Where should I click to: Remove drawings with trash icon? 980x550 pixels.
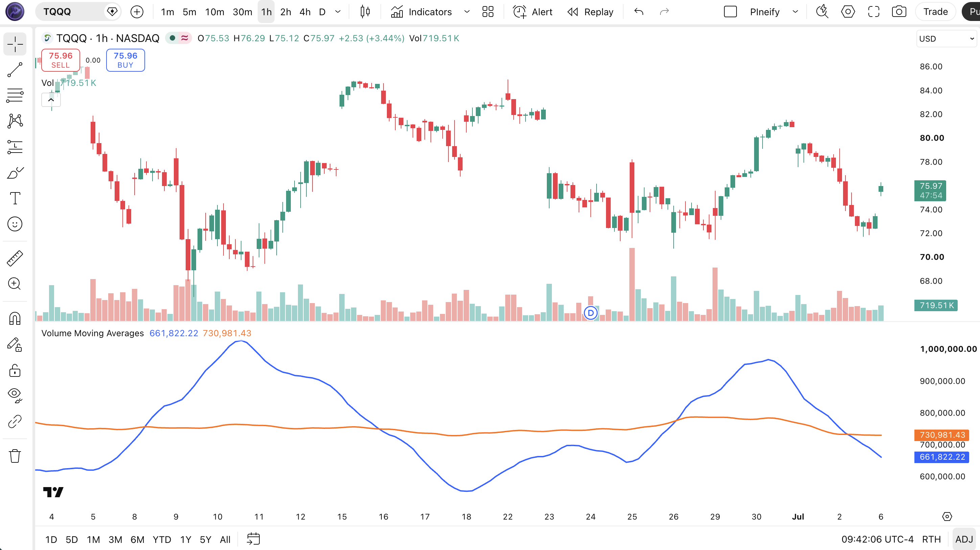click(15, 456)
